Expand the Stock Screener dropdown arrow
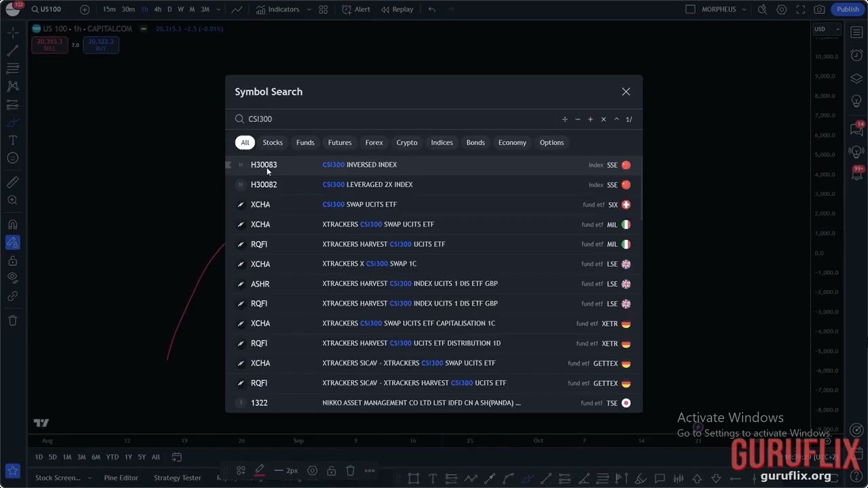 click(x=90, y=478)
